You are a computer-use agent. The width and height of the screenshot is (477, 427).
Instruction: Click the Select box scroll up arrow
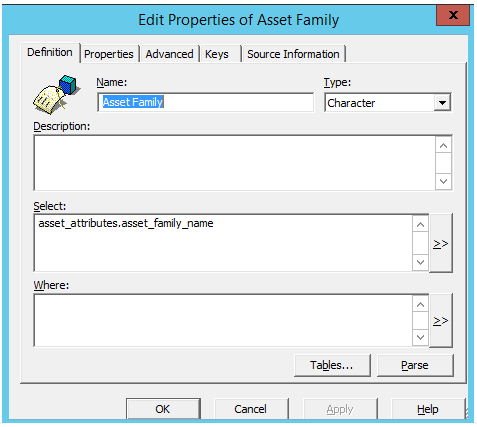[420, 225]
